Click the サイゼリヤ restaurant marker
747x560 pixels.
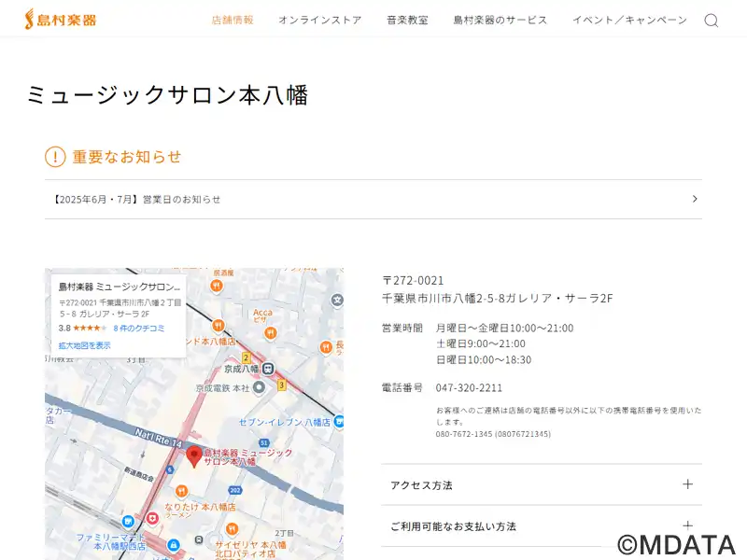coord(232,528)
